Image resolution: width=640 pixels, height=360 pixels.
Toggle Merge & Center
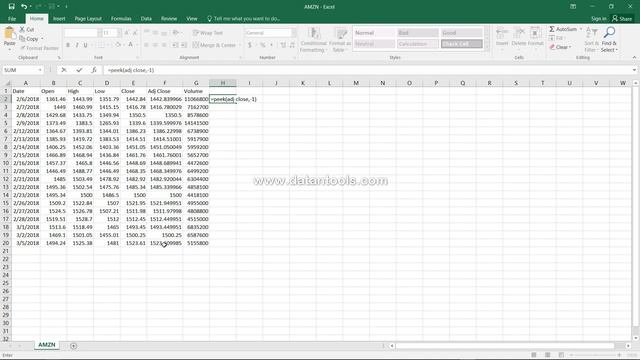214,45
